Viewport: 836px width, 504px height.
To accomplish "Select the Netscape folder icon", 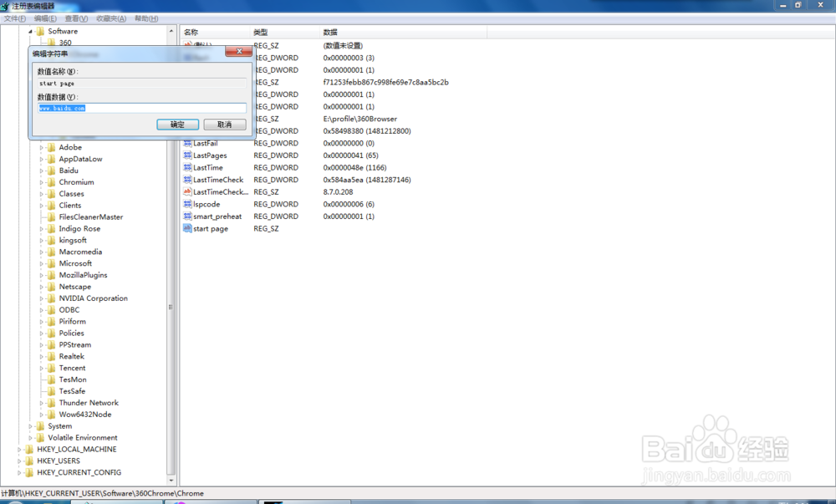I will pyautogui.click(x=52, y=287).
